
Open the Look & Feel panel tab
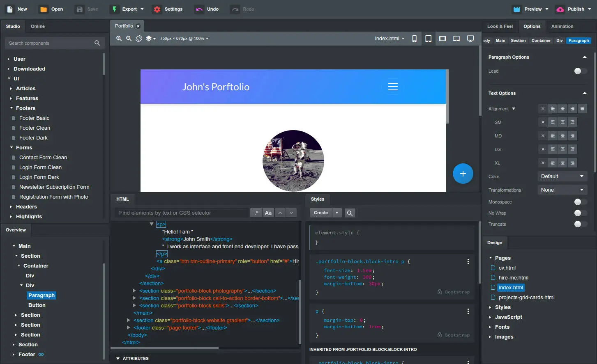coord(500,26)
